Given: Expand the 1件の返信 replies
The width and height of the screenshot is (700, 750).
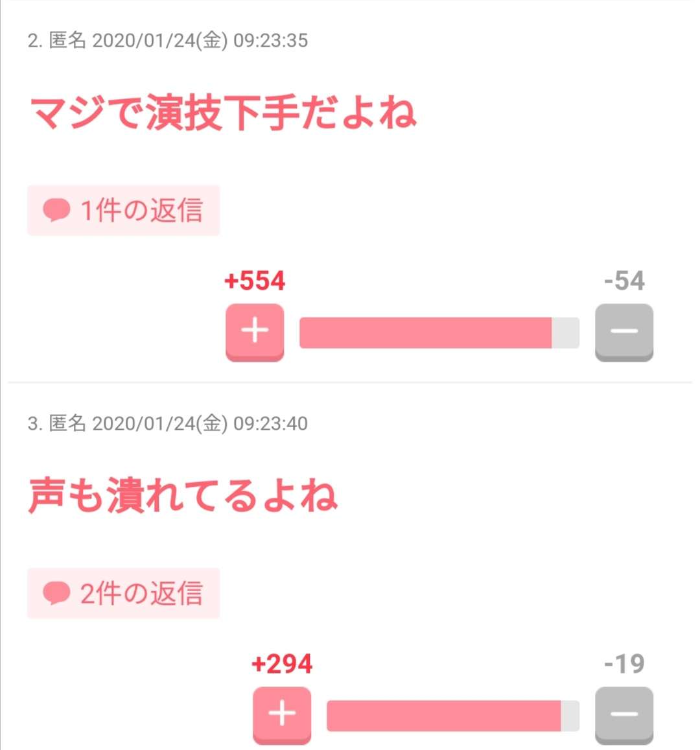Looking at the screenshot, I should [x=123, y=211].
